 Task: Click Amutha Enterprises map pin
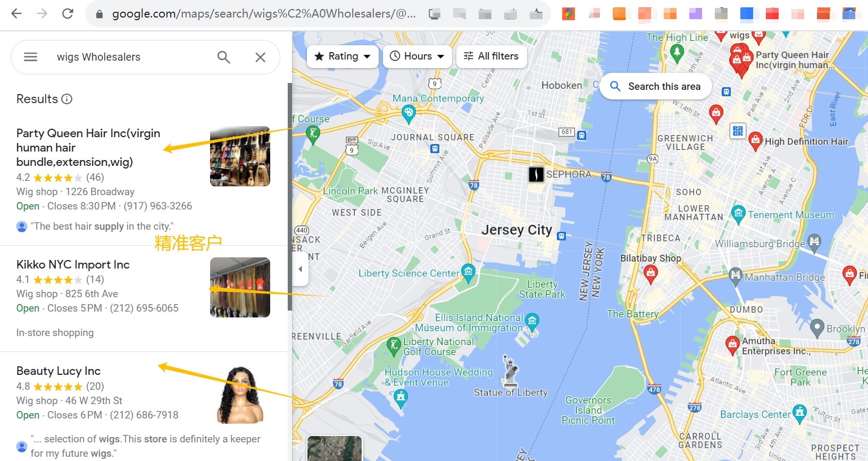pyautogui.click(x=732, y=345)
